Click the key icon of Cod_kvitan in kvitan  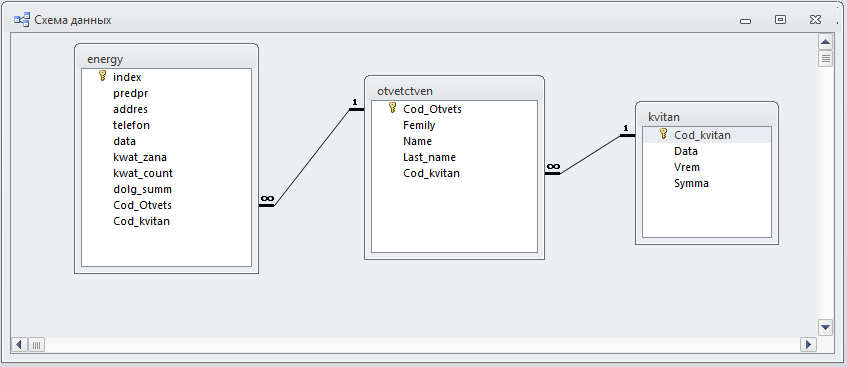(664, 134)
